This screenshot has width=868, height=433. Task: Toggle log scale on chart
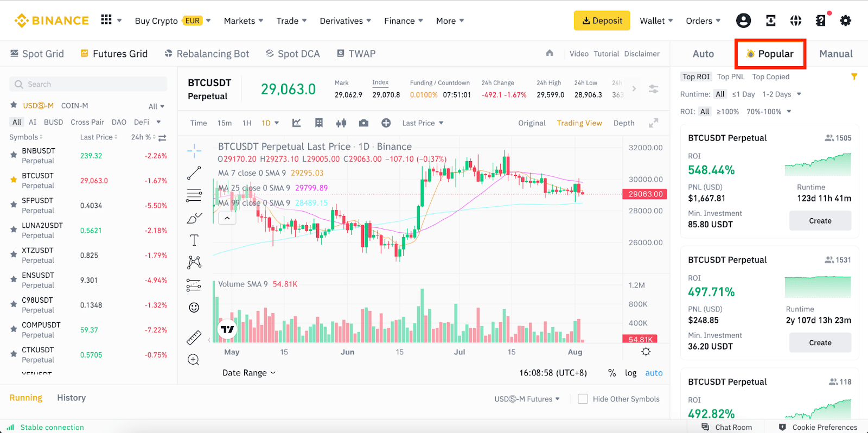pos(630,373)
